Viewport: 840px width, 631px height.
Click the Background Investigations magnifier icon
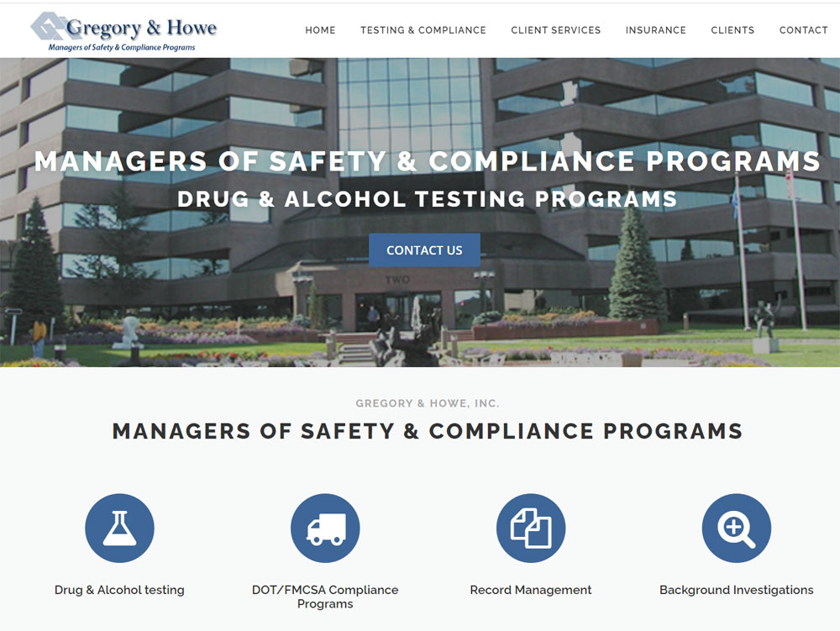point(737,528)
